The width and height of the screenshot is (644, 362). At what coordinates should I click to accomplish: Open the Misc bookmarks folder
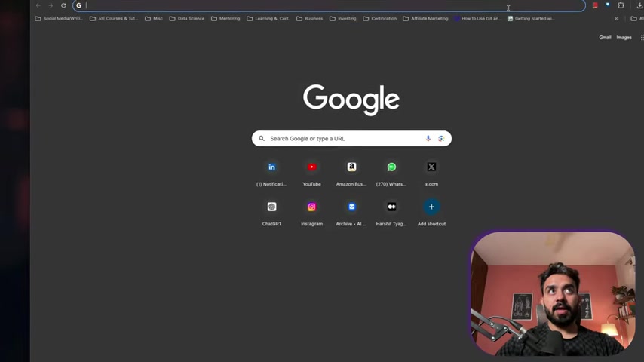coord(154,19)
